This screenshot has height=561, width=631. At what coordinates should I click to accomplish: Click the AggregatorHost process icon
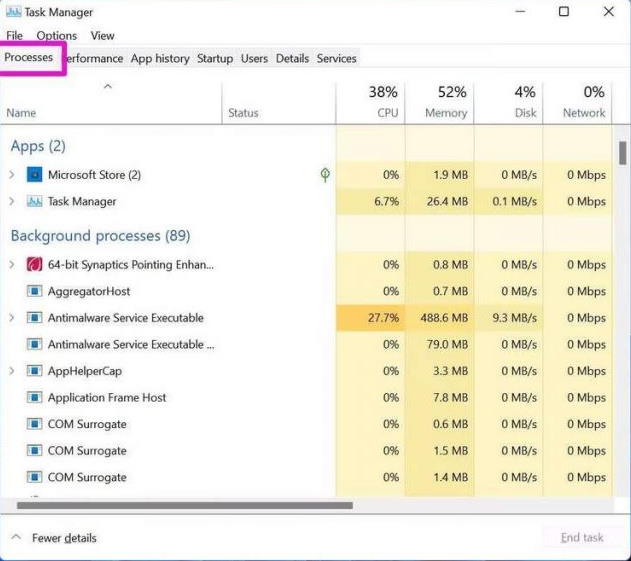tap(34, 291)
